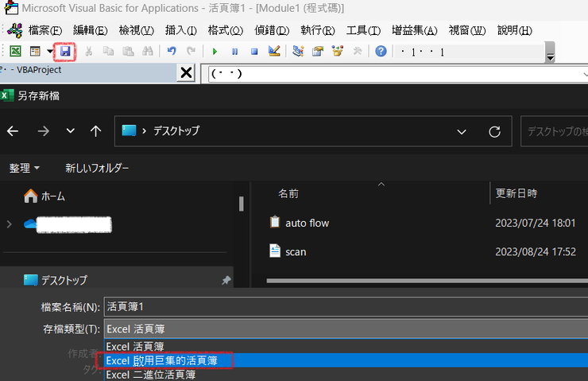Open the 偵錯(D) menu
This screenshot has width=588, height=381.
coord(272,30)
